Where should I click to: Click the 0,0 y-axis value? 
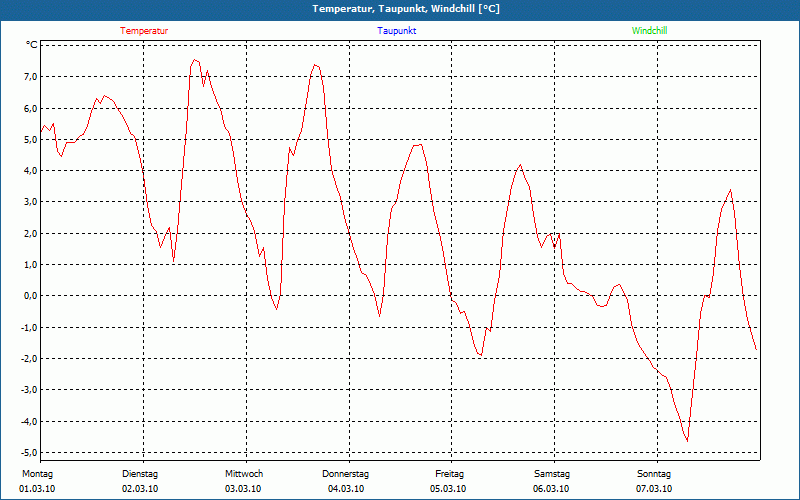(30, 296)
